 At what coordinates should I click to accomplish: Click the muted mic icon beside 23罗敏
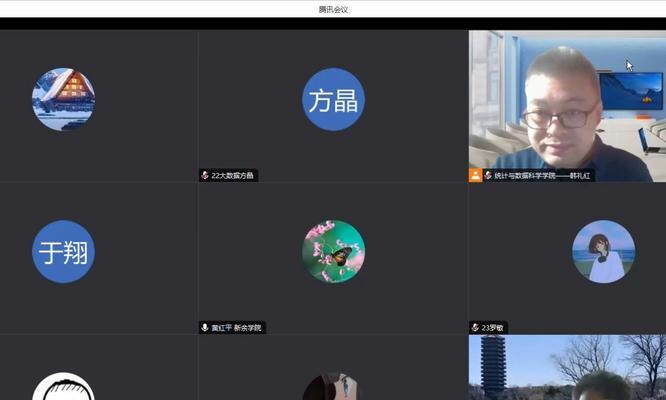coord(475,327)
